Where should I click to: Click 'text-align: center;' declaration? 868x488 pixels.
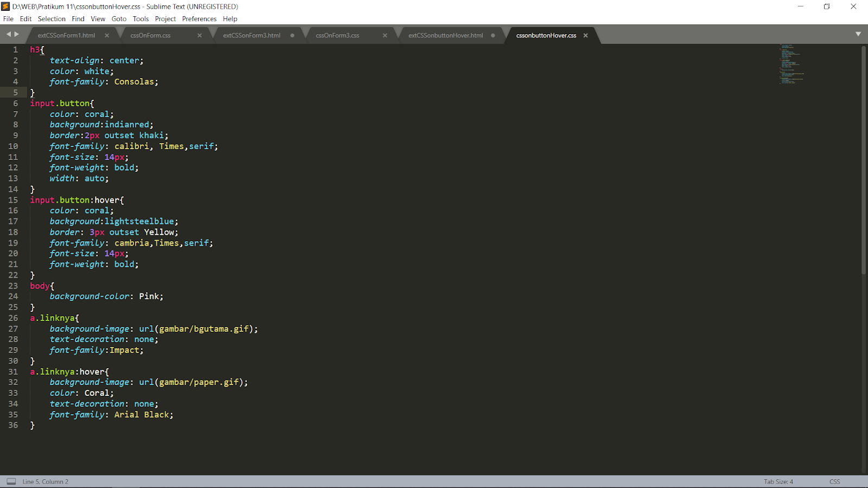pos(97,60)
